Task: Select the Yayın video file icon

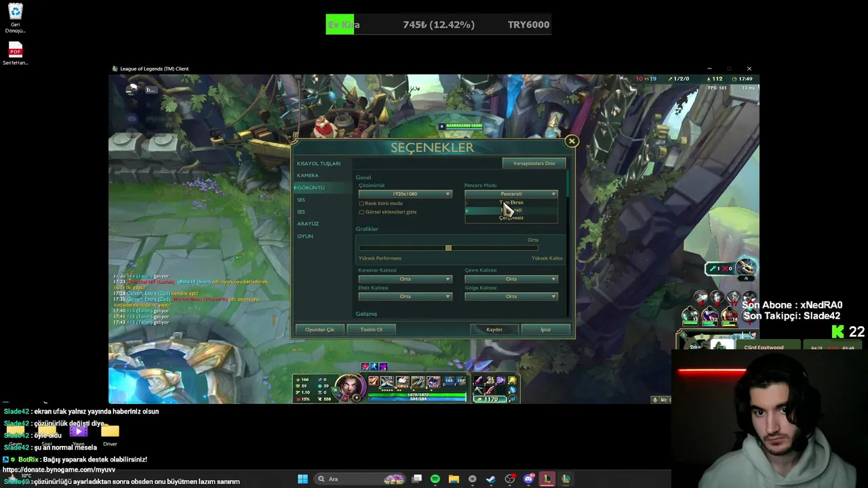Action: click(79, 435)
